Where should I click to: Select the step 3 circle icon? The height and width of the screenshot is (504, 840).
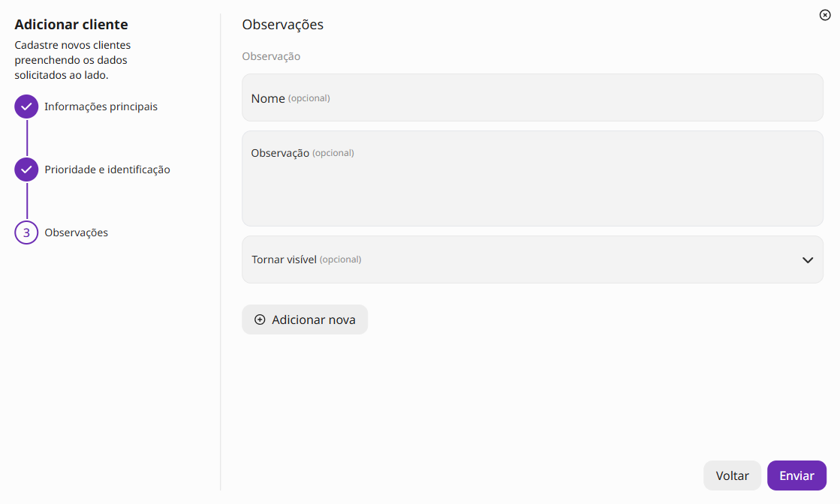(26, 232)
